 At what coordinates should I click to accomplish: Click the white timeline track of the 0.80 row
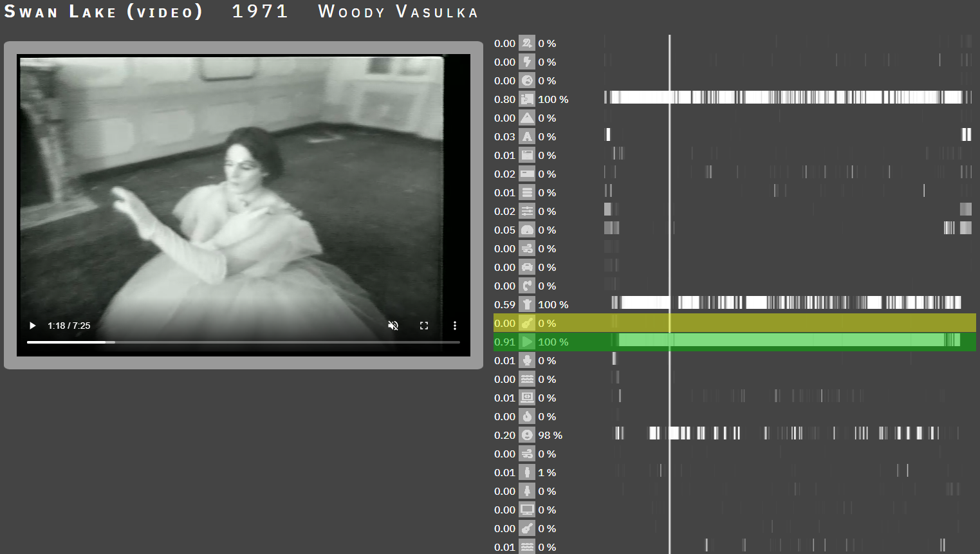tap(788, 98)
